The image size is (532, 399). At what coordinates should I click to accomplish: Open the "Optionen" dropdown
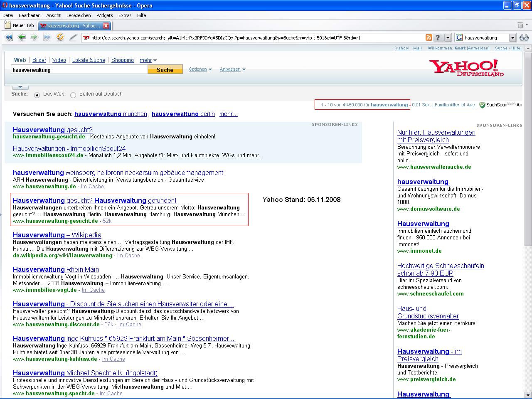click(x=200, y=69)
